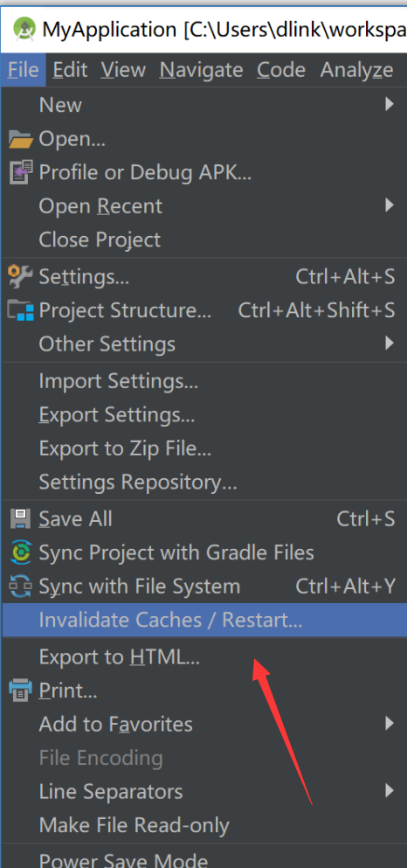Click the Open folder icon
Screen dimensions: 407x868
coord(21,140)
